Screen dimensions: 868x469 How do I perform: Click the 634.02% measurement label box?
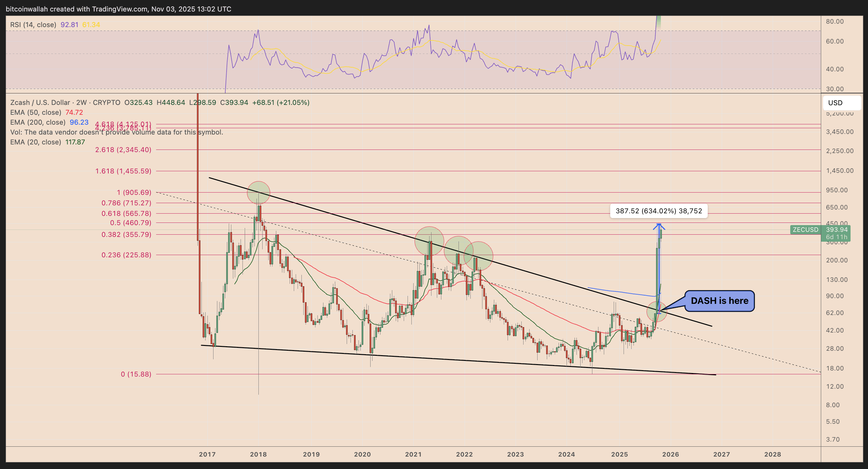point(658,211)
